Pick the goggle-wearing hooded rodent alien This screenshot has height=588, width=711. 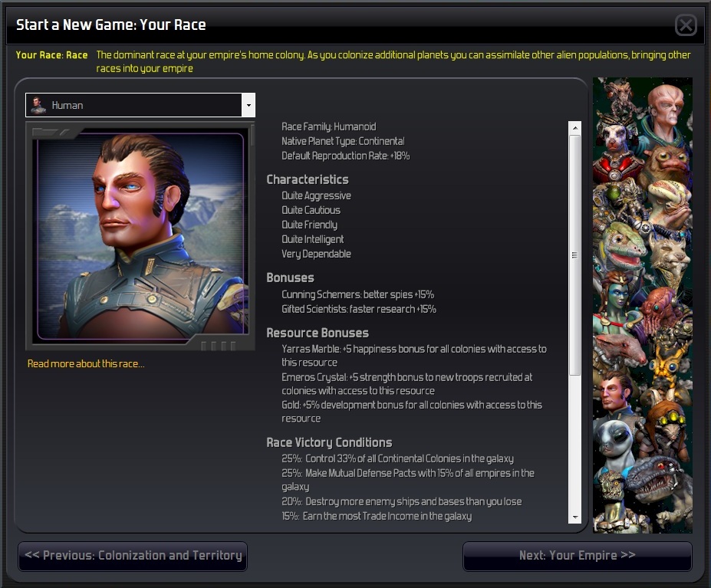[x=667, y=425]
